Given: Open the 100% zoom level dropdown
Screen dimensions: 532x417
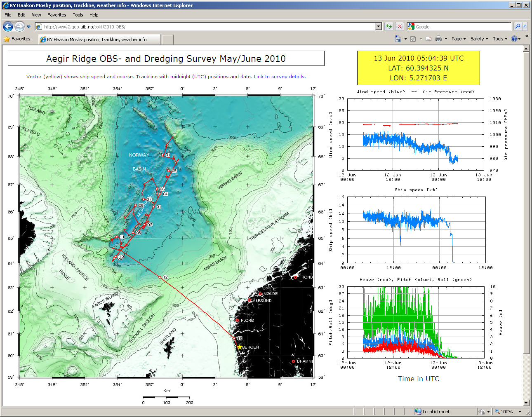Looking at the screenshot, I should pyautogui.click(x=520, y=412).
